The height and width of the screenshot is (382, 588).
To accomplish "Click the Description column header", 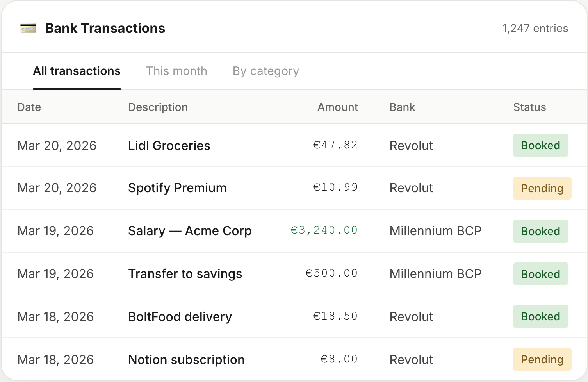I will [158, 107].
